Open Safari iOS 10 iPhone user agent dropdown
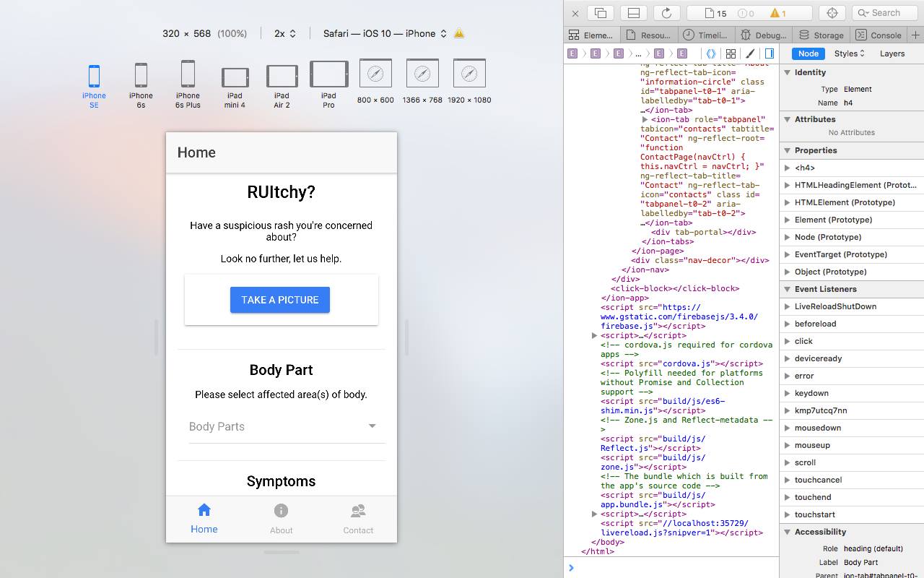This screenshot has width=924, height=578. tap(385, 33)
